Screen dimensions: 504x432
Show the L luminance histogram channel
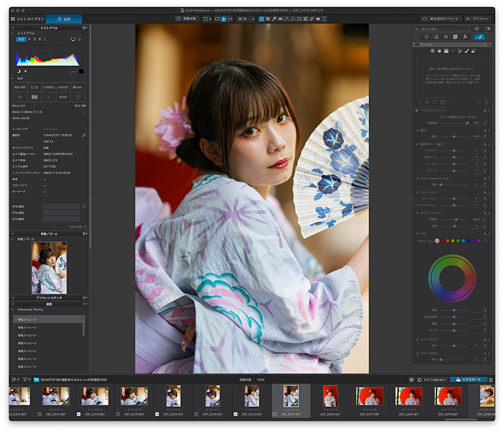tap(45, 39)
